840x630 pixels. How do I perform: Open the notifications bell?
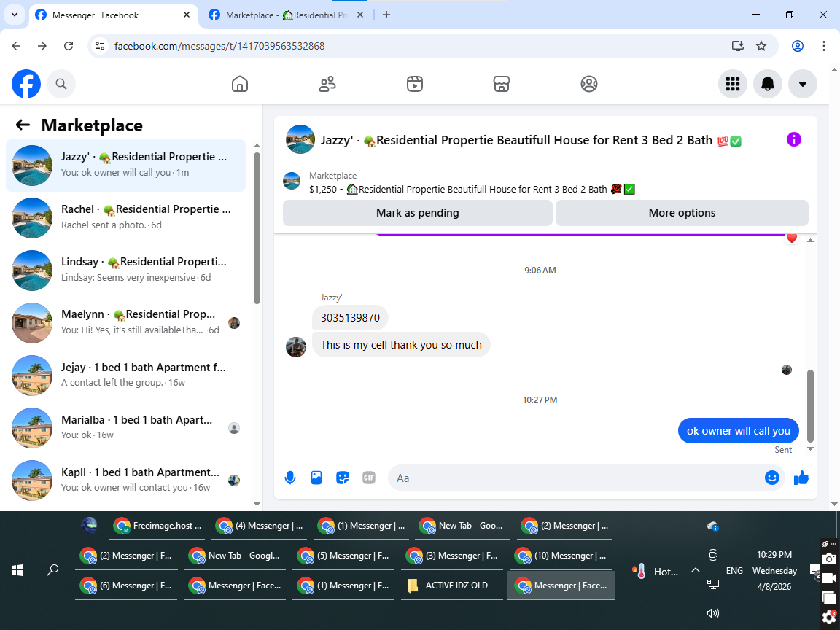click(x=768, y=84)
